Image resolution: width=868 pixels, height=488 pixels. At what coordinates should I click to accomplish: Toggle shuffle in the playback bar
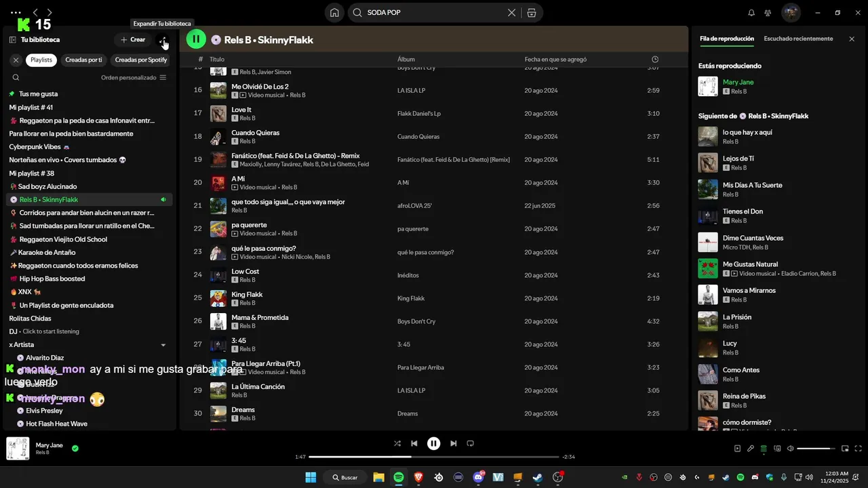tap(397, 443)
